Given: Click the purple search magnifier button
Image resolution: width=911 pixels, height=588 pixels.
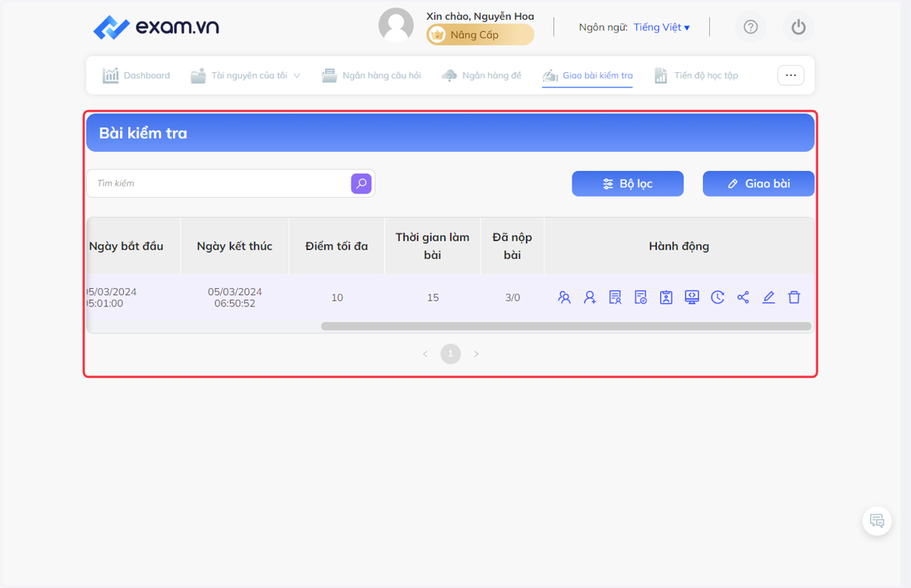Looking at the screenshot, I should (361, 184).
